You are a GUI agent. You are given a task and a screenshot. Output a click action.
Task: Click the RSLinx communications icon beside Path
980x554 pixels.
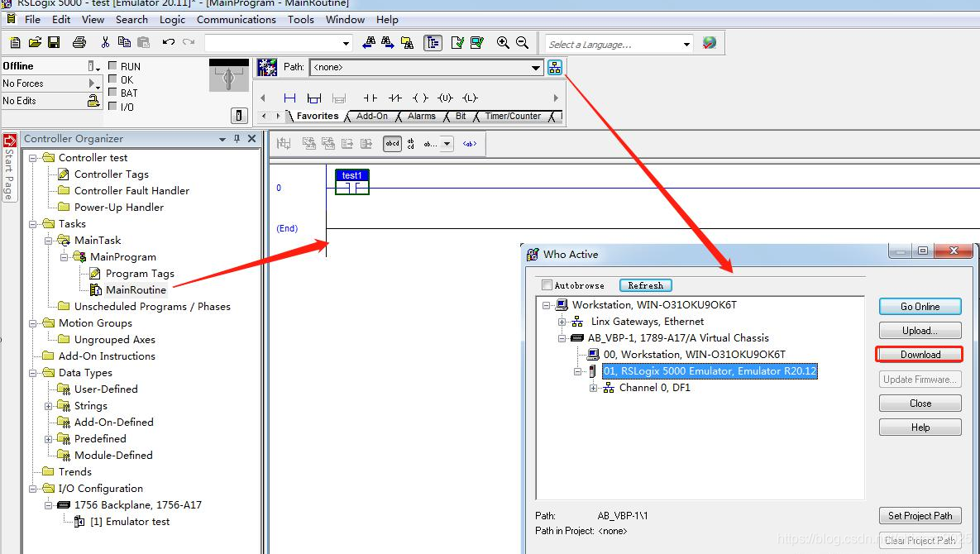click(x=267, y=68)
